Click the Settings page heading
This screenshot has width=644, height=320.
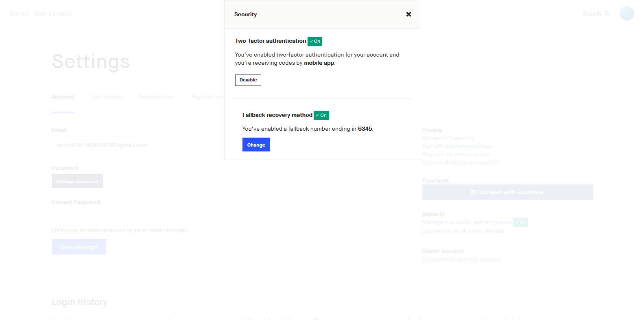coord(91,61)
